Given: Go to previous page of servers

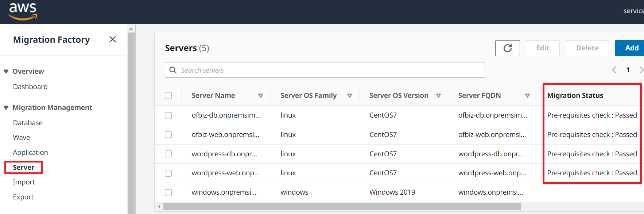Looking at the screenshot, I should coord(614,70).
